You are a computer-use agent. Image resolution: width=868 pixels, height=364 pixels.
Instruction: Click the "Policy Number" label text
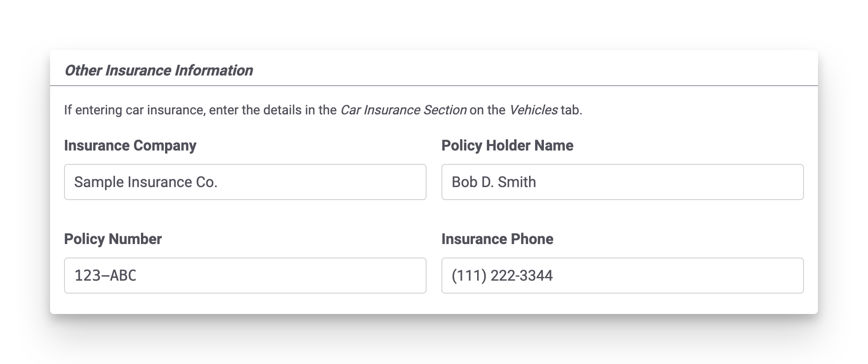click(x=113, y=239)
